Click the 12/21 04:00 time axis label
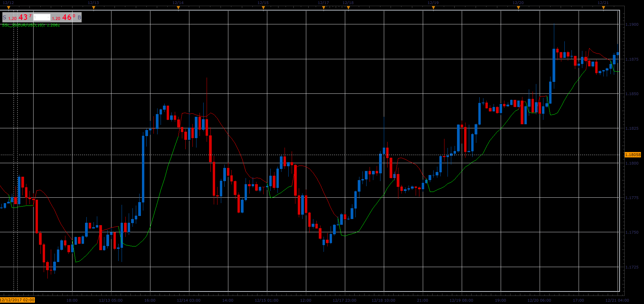Screen dimensions: 644x304 (617, 300)
